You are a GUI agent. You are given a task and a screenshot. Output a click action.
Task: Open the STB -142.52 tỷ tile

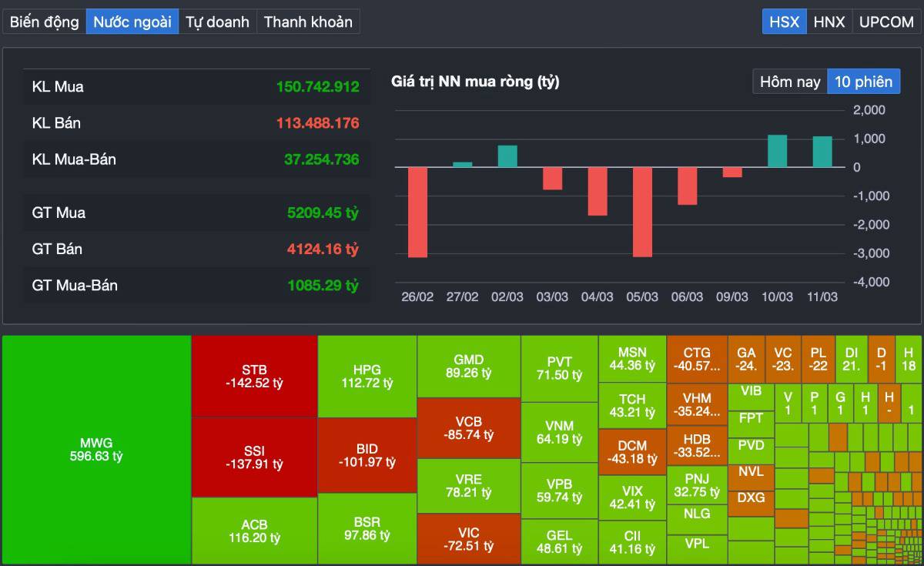pyautogui.click(x=254, y=376)
